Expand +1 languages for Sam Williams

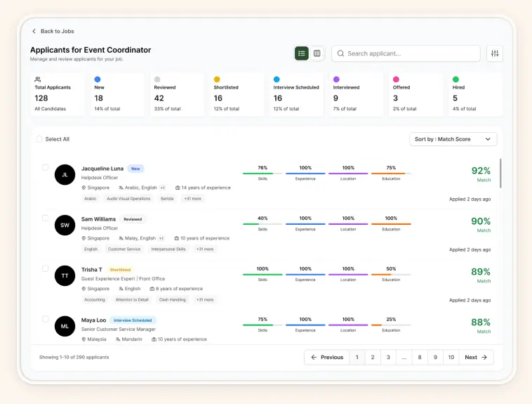[161, 238]
